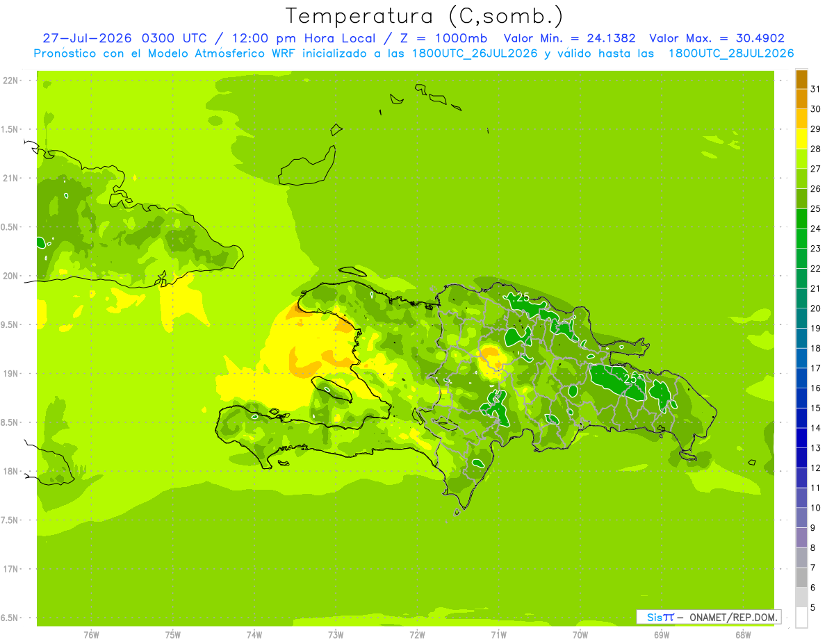Image resolution: width=834 pixels, height=644 pixels.
Task: Click legend scale label "28"
Action: (815, 149)
